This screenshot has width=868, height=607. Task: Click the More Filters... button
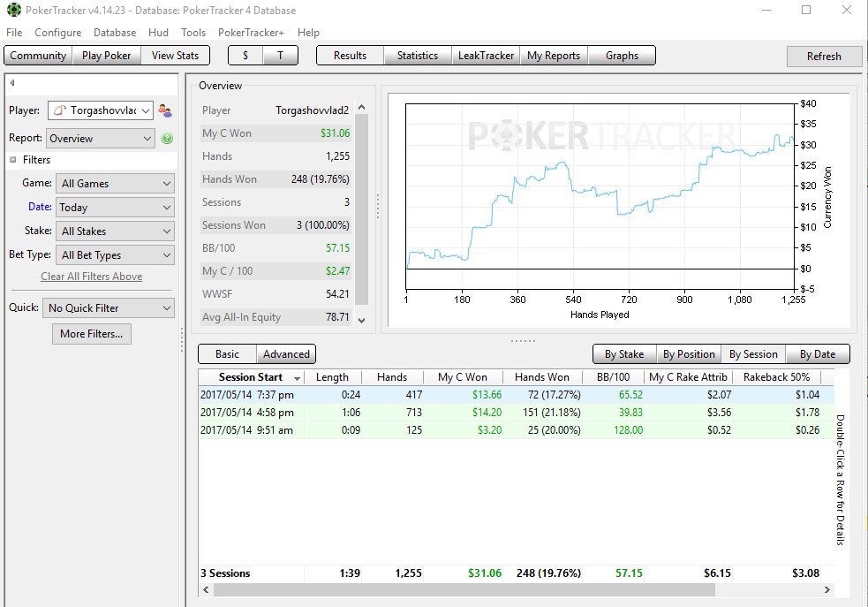pos(92,334)
